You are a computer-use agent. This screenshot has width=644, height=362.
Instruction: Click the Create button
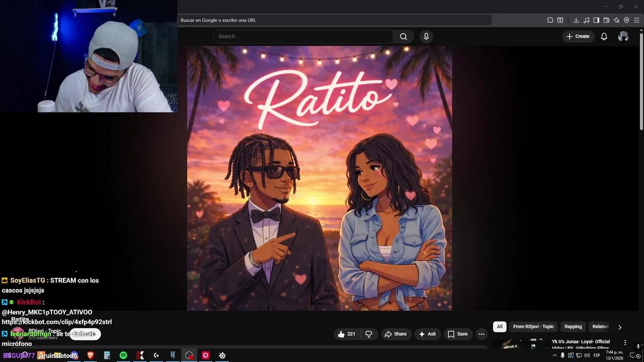point(578,36)
